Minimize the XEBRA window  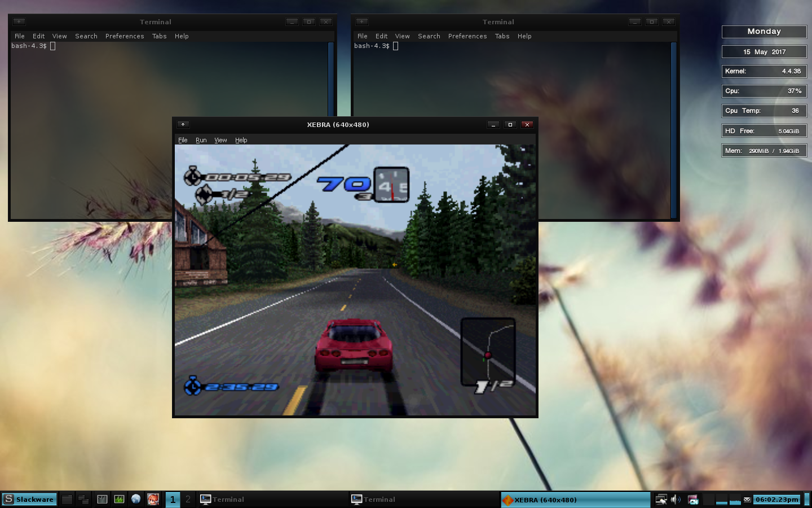point(493,125)
